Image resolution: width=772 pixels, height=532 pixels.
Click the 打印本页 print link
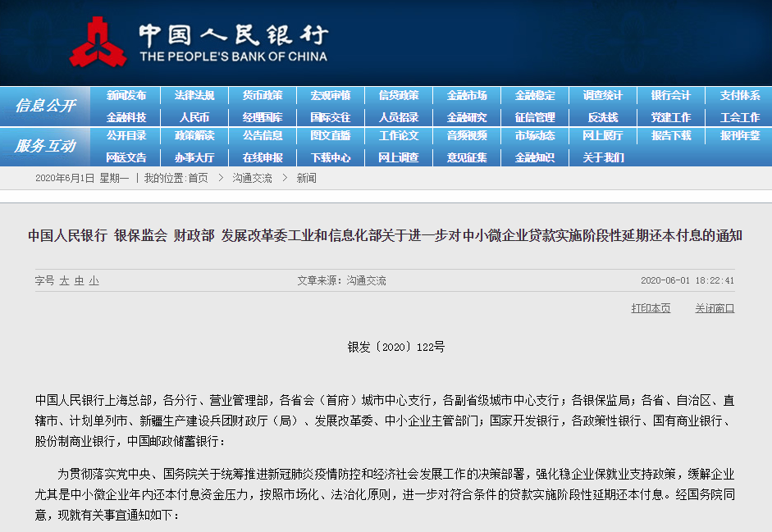651,308
